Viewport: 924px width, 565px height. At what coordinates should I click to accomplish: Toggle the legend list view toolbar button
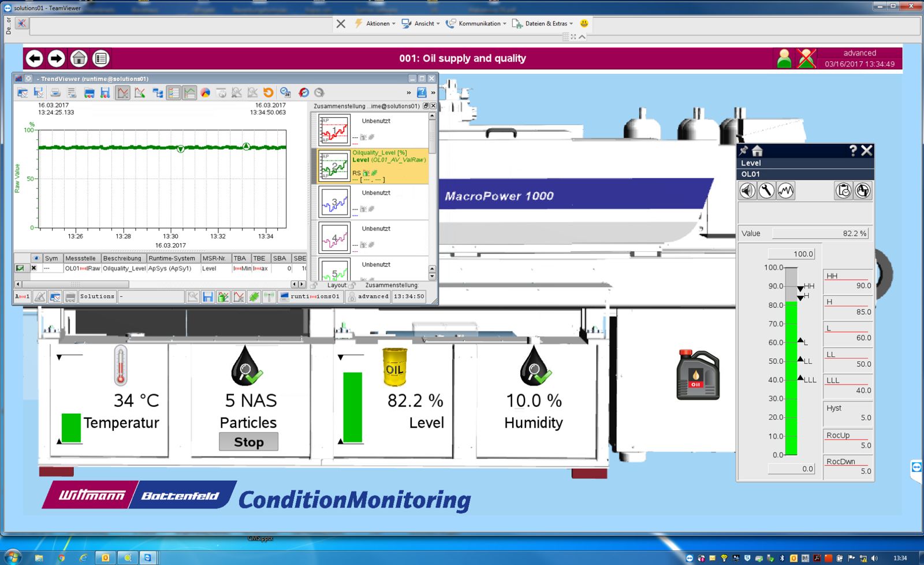point(173,92)
